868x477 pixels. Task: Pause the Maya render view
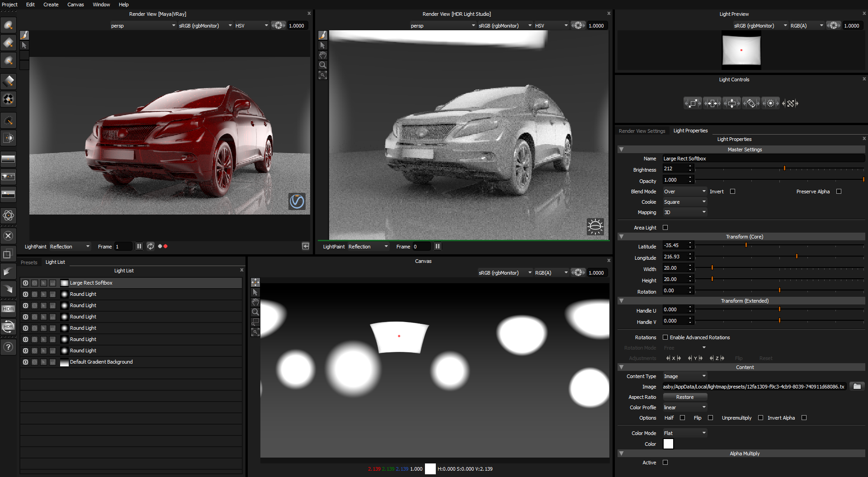click(x=139, y=246)
